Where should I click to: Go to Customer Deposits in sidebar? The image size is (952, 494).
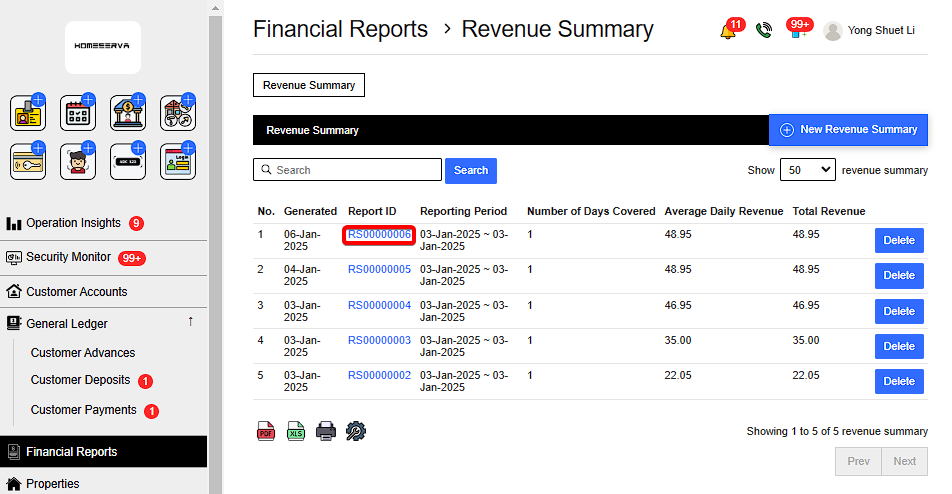pos(80,380)
